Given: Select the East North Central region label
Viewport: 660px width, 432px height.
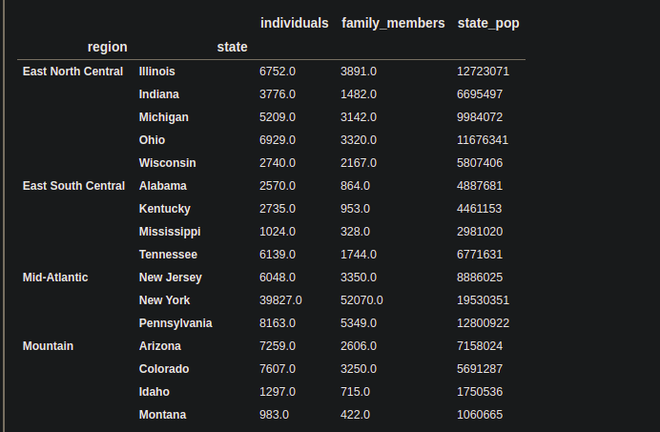Looking at the screenshot, I should (x=73, y=72).
